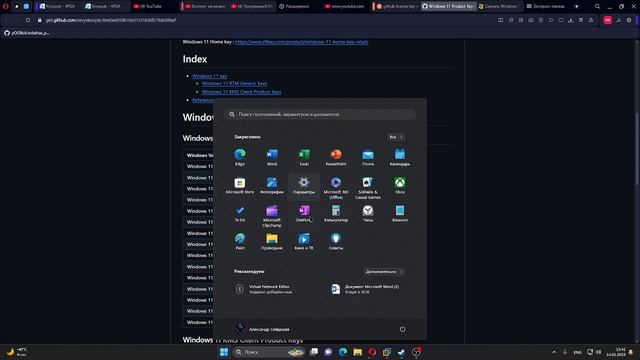This screenshot has width=640, height=360.
Task: Open the To Do app
Action: [x=240, y=213]
